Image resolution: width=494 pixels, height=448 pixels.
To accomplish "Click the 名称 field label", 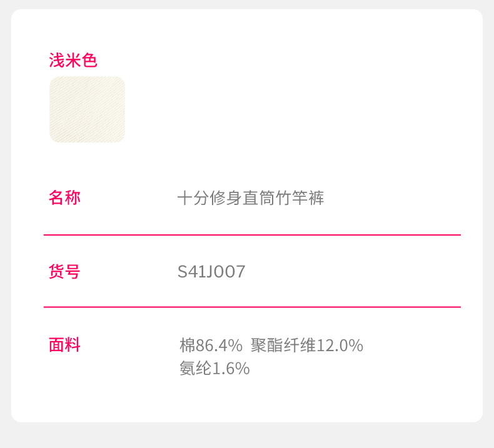I will pyautogui.click(x=64, y=198).
